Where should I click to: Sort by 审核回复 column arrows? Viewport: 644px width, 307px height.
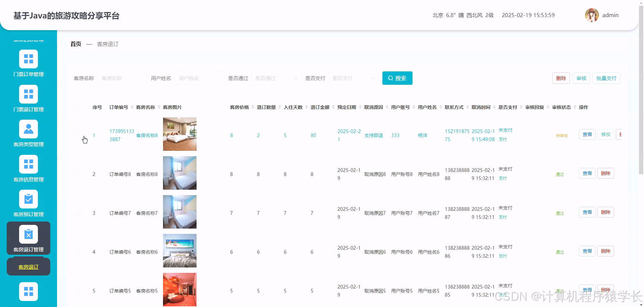pos(548,107)
